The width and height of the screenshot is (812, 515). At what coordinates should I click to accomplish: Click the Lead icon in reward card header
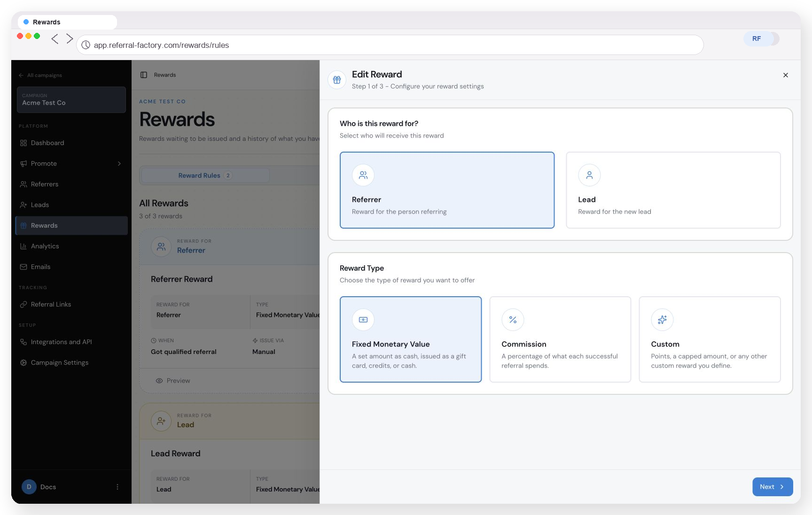coord(161,421)
